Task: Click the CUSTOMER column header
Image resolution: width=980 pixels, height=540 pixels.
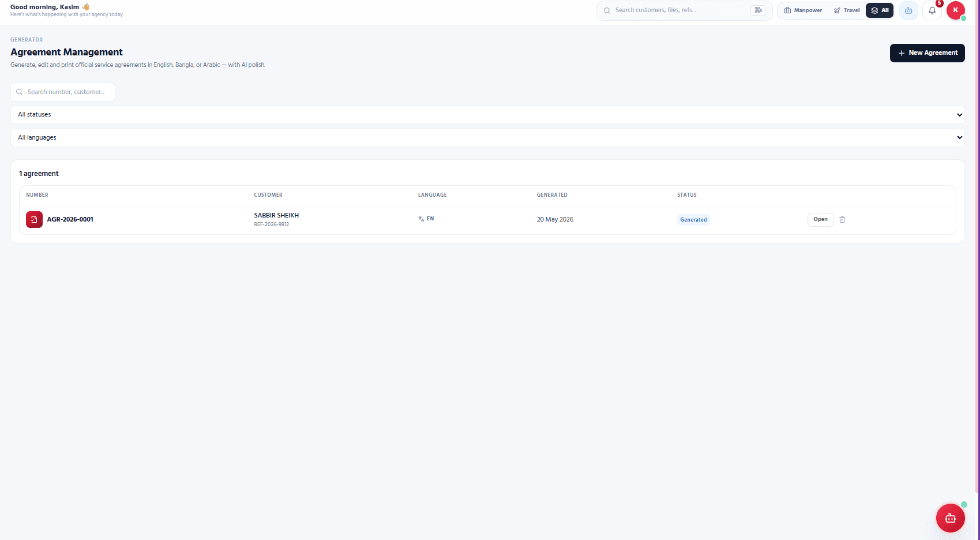Action: pos(268,195)
